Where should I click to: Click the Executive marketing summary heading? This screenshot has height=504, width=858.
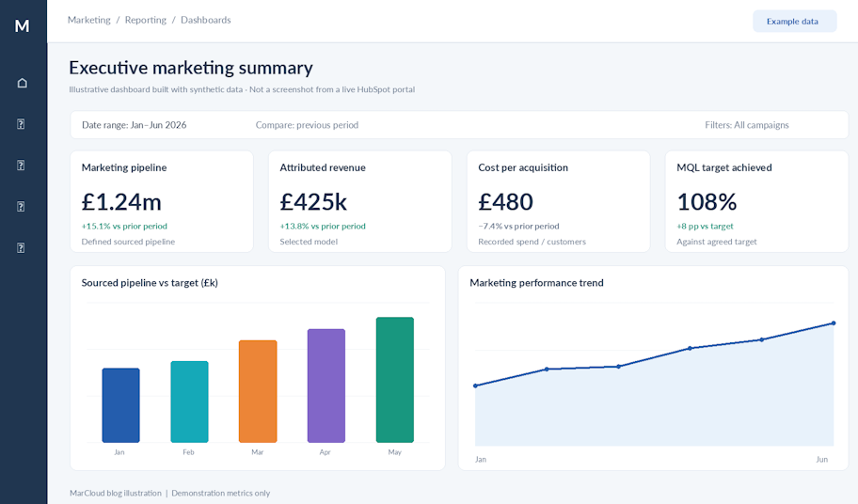pos(191,68)
